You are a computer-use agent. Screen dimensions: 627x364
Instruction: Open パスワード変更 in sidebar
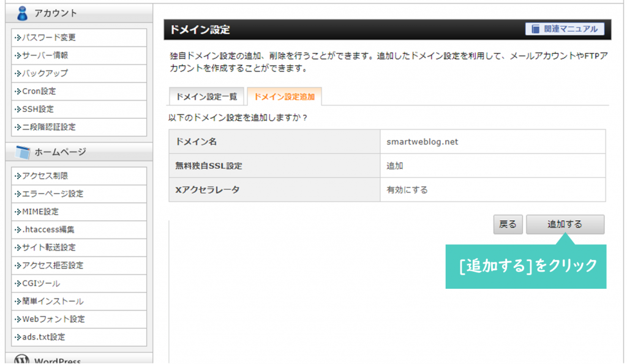pos(79,37)
